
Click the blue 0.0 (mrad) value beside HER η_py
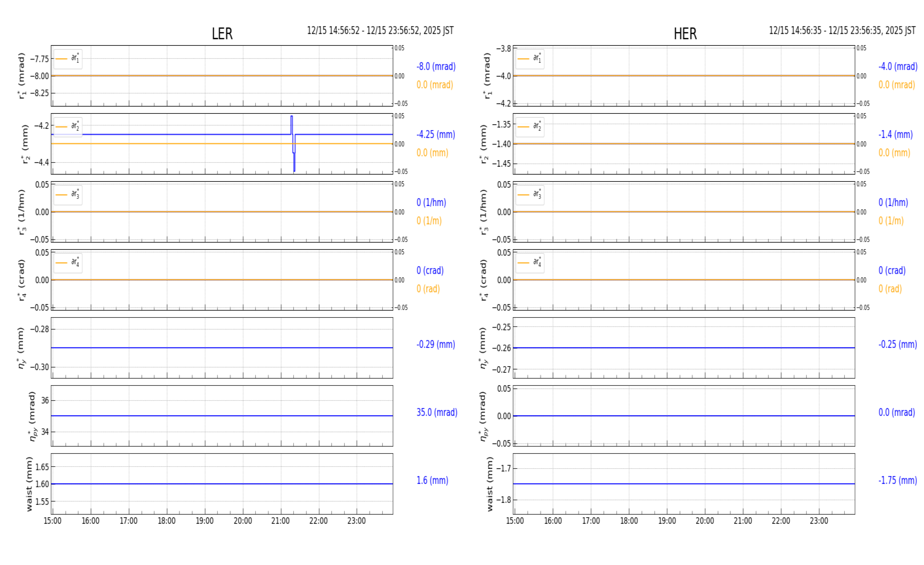(897, 413)
